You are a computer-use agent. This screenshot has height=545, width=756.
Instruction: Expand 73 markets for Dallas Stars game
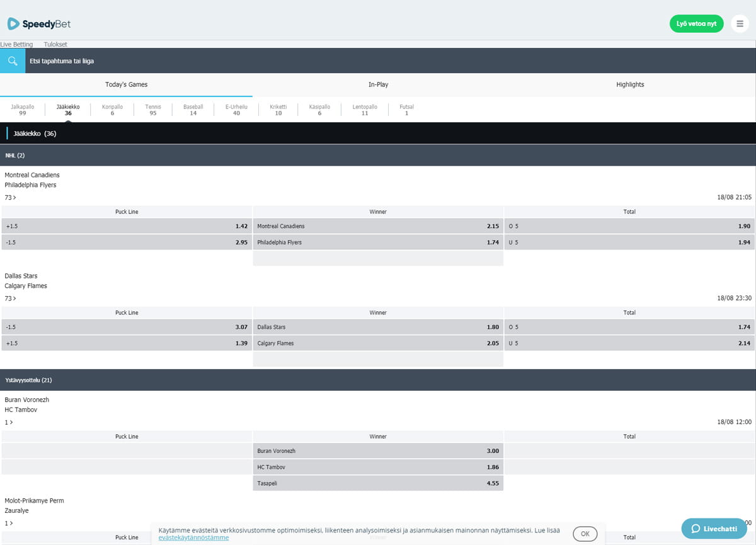(10, 298)
